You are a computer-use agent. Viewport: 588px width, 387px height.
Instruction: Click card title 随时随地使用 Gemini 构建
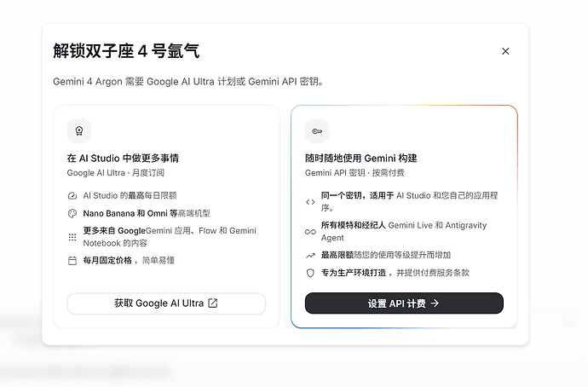pos(360,159)
